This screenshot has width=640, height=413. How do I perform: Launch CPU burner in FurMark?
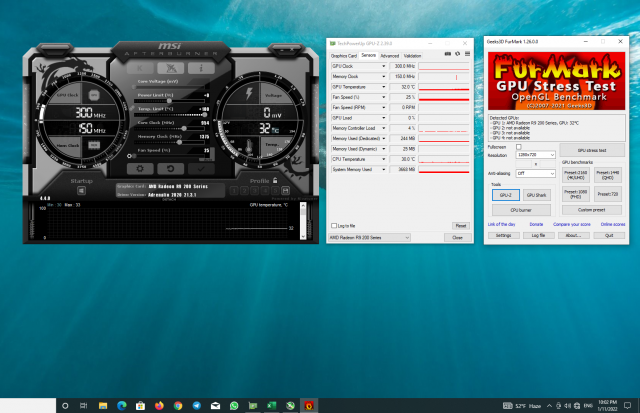521,210
